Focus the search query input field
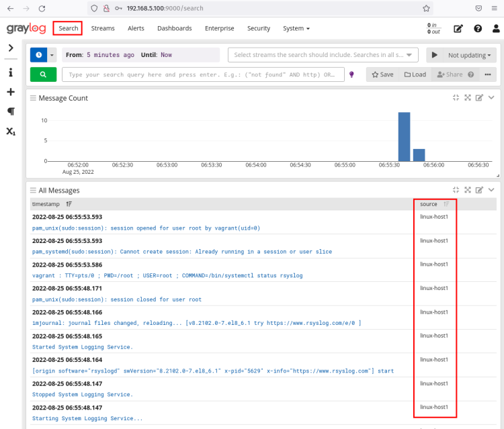Screen dimensions: 504x429 pyautogui.click(x=203, y=75)
